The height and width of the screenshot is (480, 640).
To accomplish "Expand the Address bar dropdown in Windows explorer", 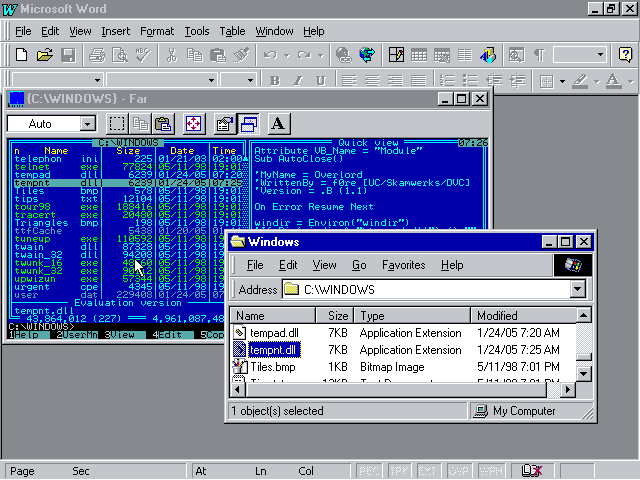I will click(578, 289).
